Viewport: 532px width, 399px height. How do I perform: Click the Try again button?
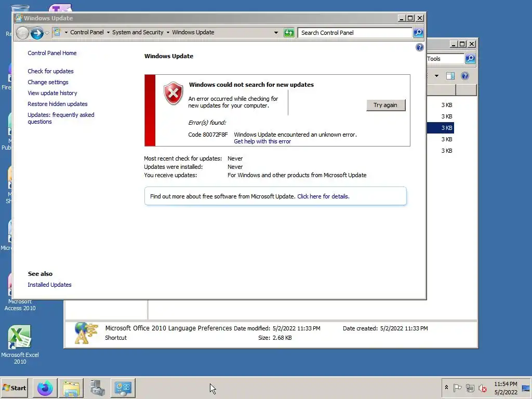(x=385, y=105)
